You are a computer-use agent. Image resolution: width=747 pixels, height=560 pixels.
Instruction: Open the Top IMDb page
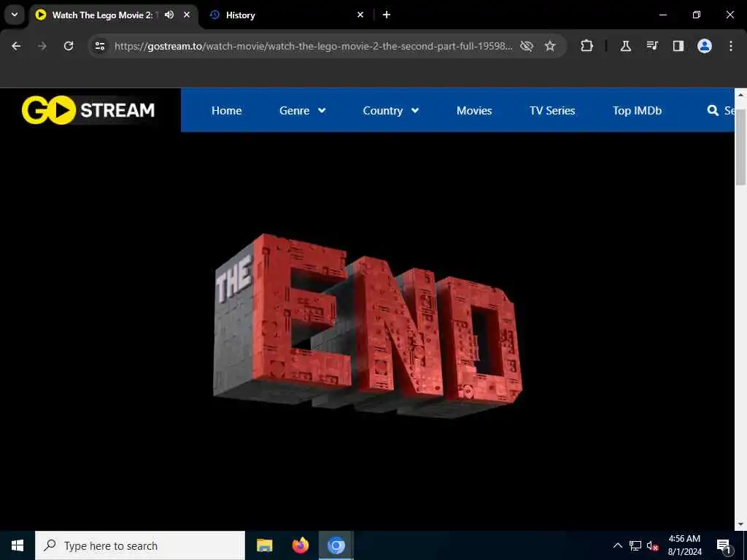pos(637,111)
